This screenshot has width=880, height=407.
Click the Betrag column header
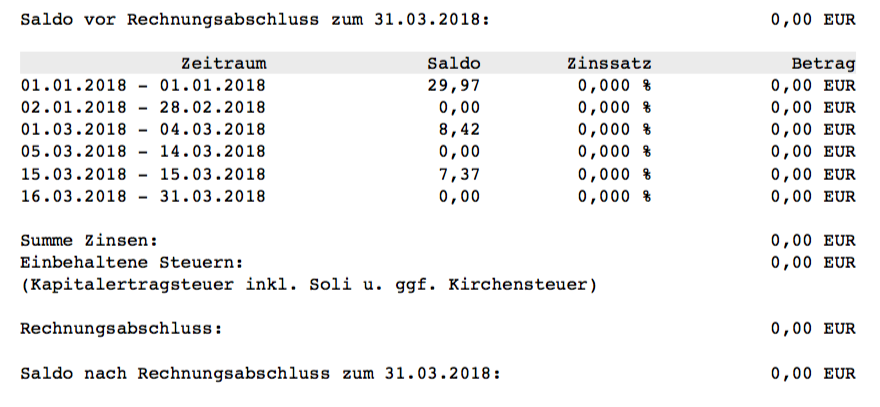[822, 63]
